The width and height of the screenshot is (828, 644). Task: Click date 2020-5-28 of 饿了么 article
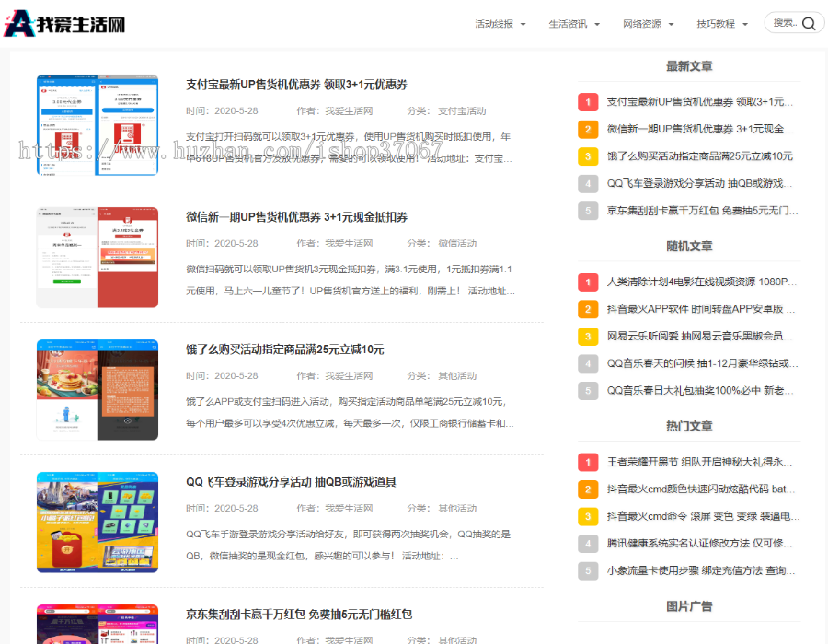pyautogui.click(x=236, y=376)
